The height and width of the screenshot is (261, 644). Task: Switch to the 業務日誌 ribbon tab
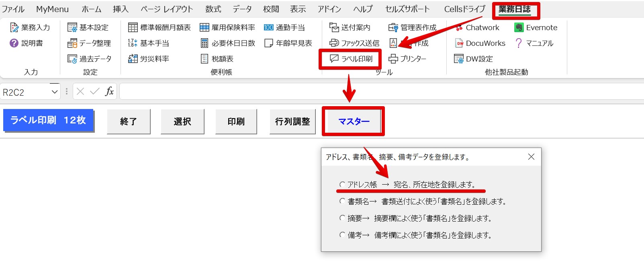tap(515, 9)
